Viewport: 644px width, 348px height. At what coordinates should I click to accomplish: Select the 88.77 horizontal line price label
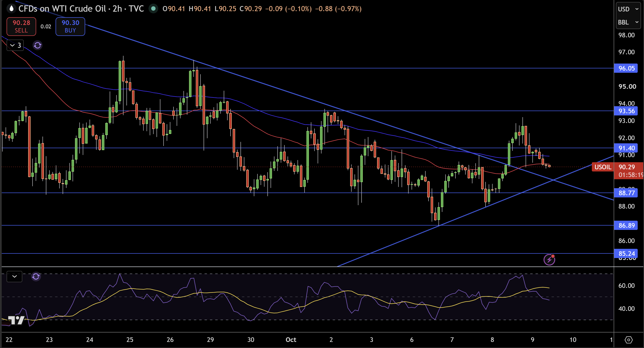(626, 193)
